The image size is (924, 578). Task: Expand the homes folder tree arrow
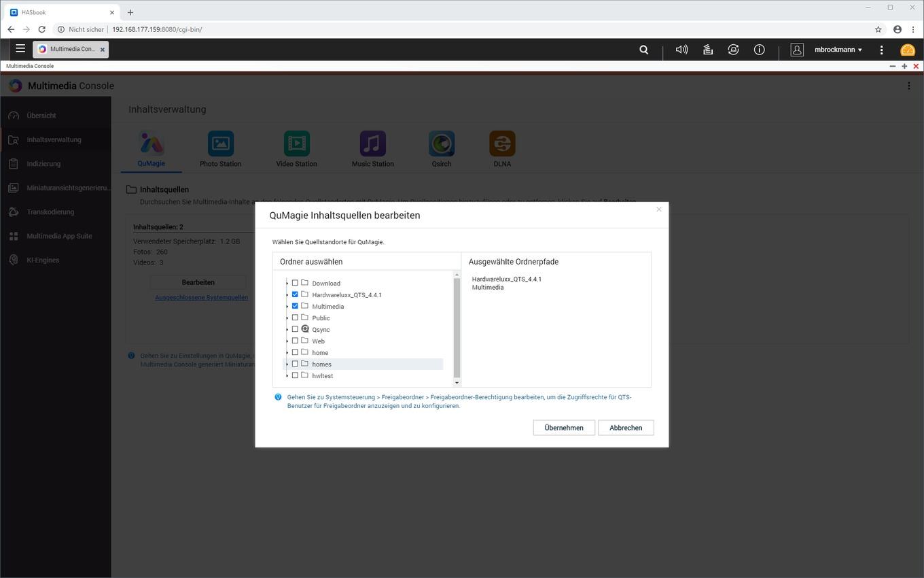click(287, 364)
